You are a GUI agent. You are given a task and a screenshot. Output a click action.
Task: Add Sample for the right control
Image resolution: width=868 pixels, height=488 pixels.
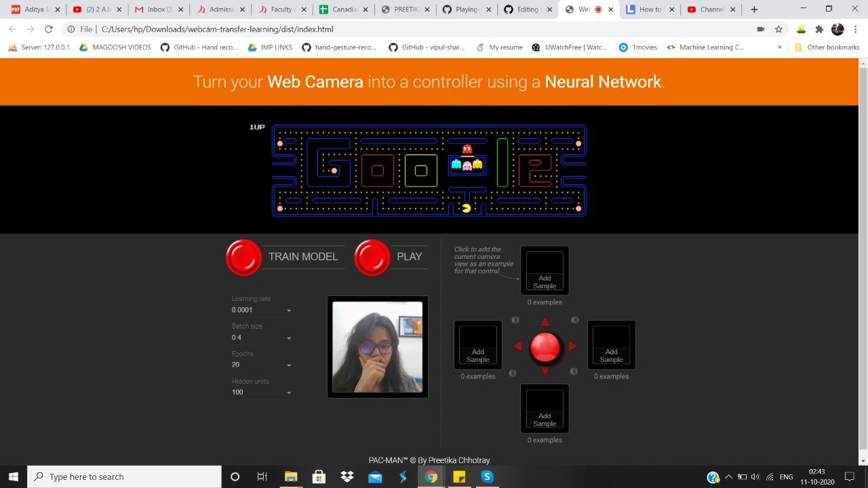tap(611, 345)
